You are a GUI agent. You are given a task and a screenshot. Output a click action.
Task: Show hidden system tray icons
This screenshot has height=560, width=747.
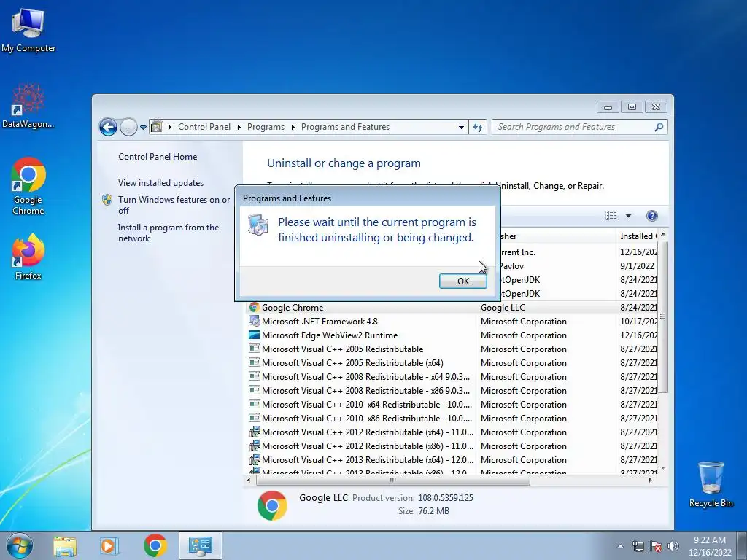[620, 547]
